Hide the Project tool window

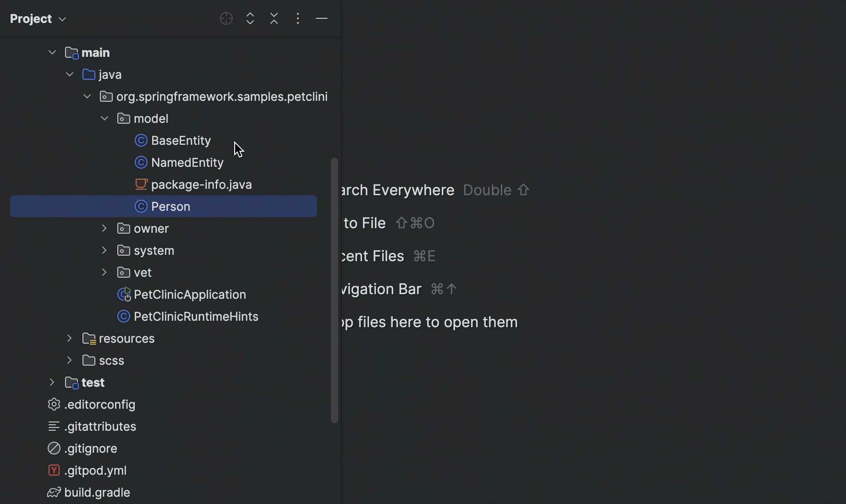[x=322, y=19]
